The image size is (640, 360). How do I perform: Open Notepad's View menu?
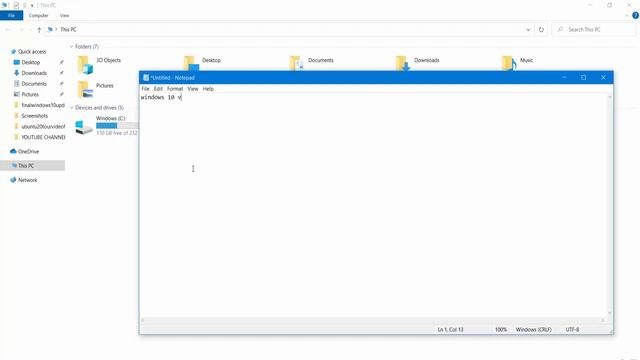point(193,89)
